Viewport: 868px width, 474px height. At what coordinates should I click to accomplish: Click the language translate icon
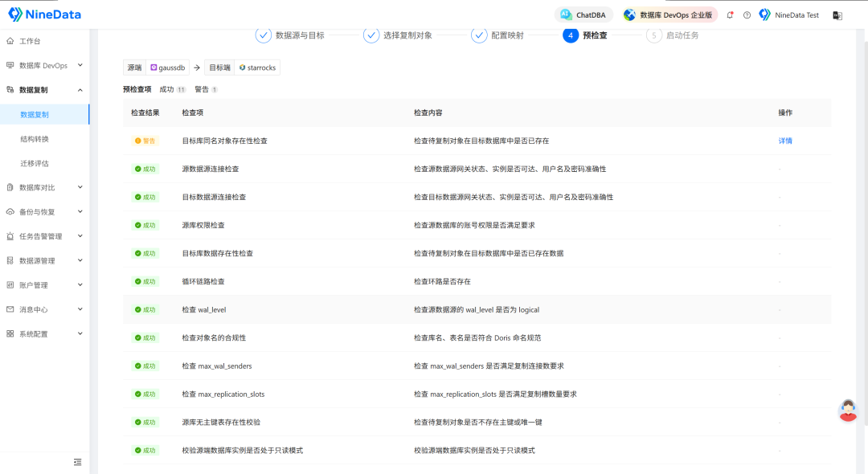837,15
